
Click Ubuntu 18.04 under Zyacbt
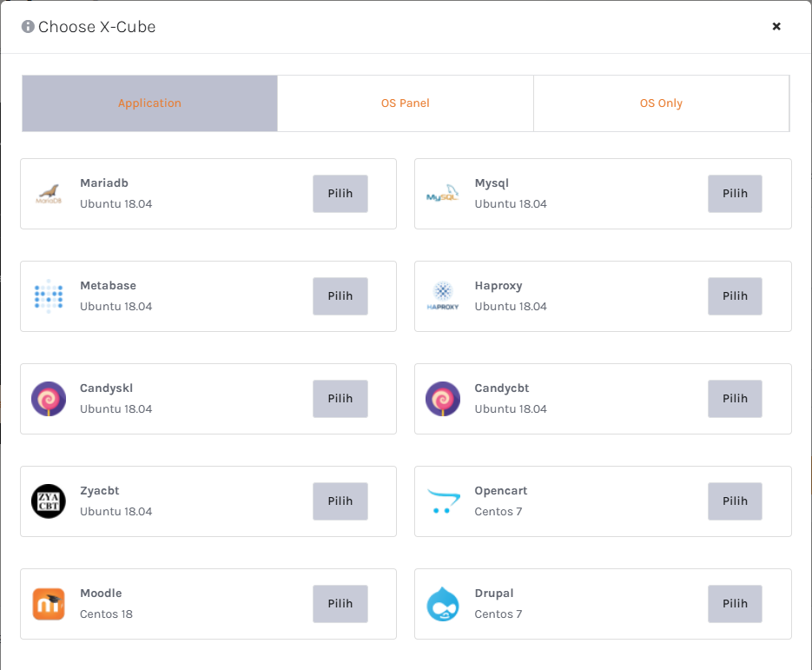(116, 512)
